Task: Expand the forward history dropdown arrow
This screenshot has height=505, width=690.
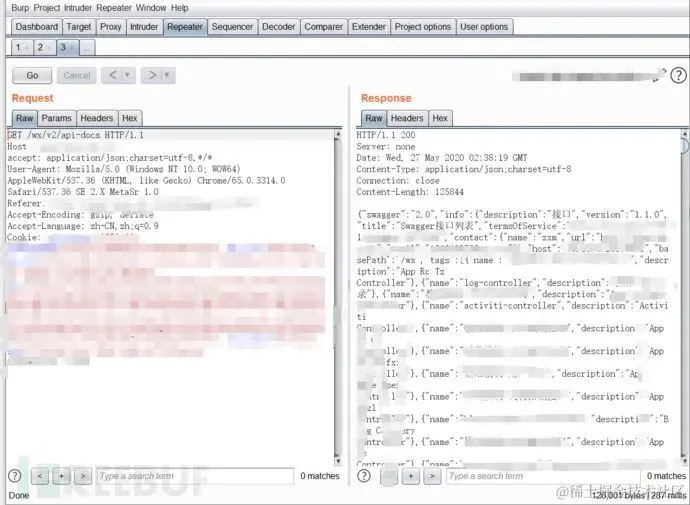Action: pos(168,75)
